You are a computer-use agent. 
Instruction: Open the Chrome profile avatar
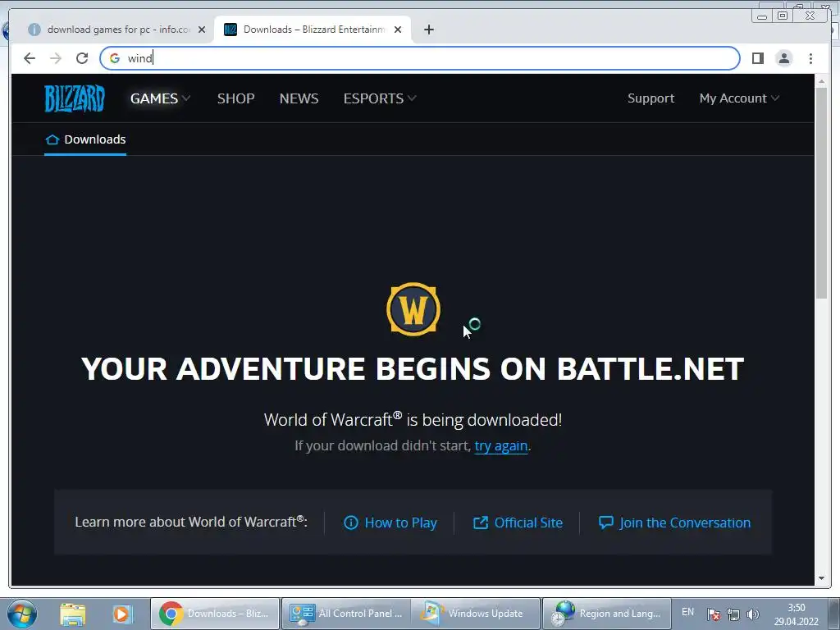coord(783,58)
